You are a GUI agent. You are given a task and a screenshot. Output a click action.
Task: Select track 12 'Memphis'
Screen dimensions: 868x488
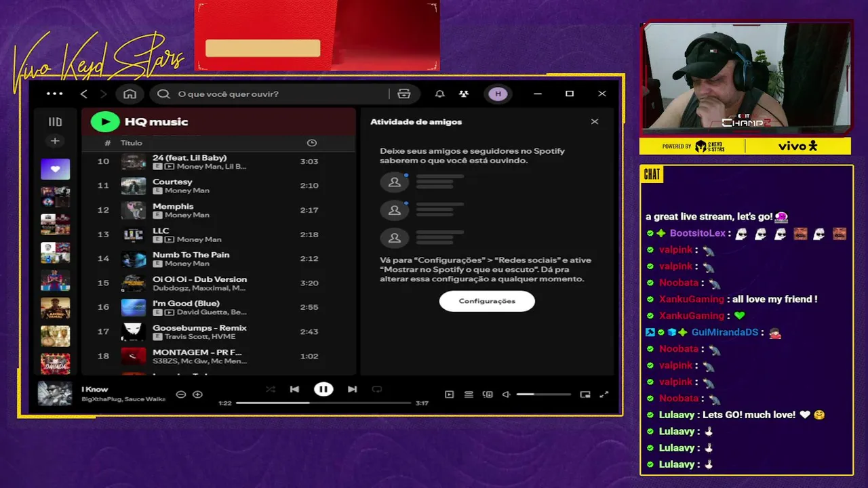click(x=218, y=210)
